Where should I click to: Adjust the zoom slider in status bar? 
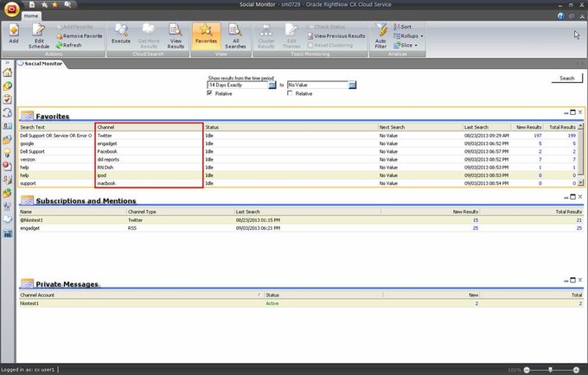551,369
